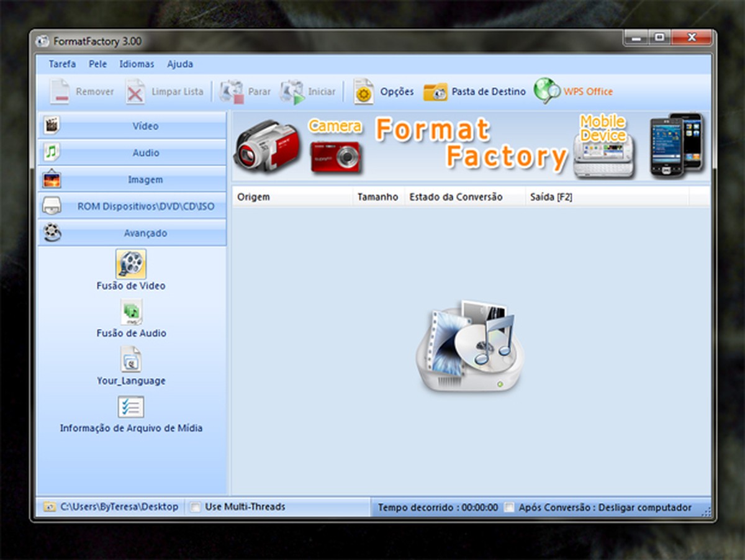
Task: Enable the Use Multi-Threads checkbox
Action: 196,507
